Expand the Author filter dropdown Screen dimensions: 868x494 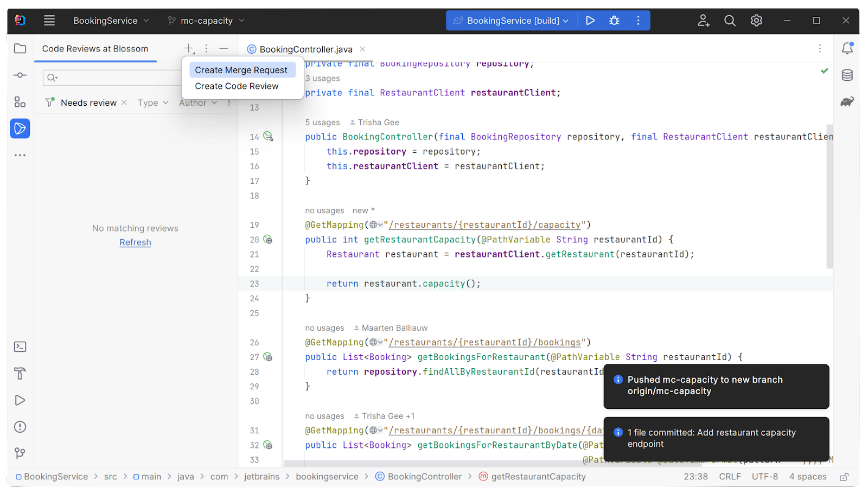[x=198, y=102]
